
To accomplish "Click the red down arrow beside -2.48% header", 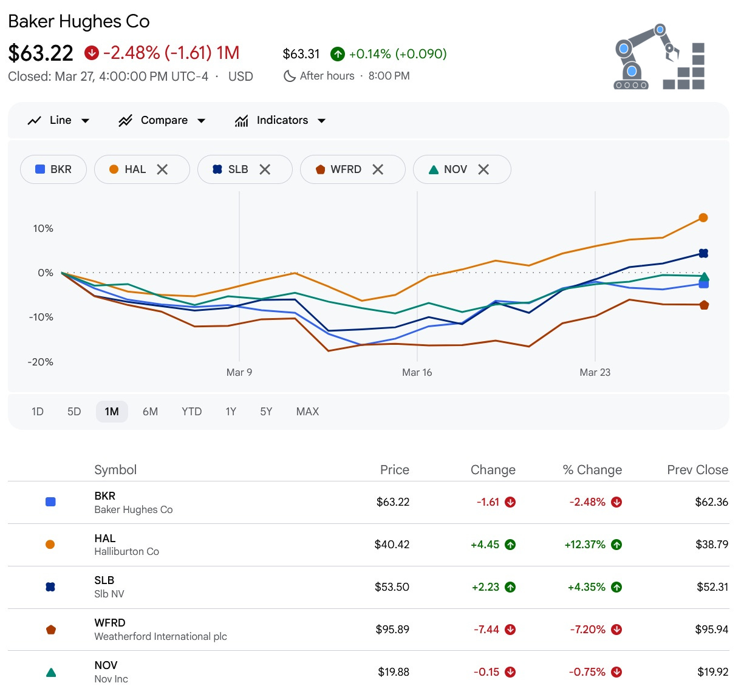I will (92, 53).
